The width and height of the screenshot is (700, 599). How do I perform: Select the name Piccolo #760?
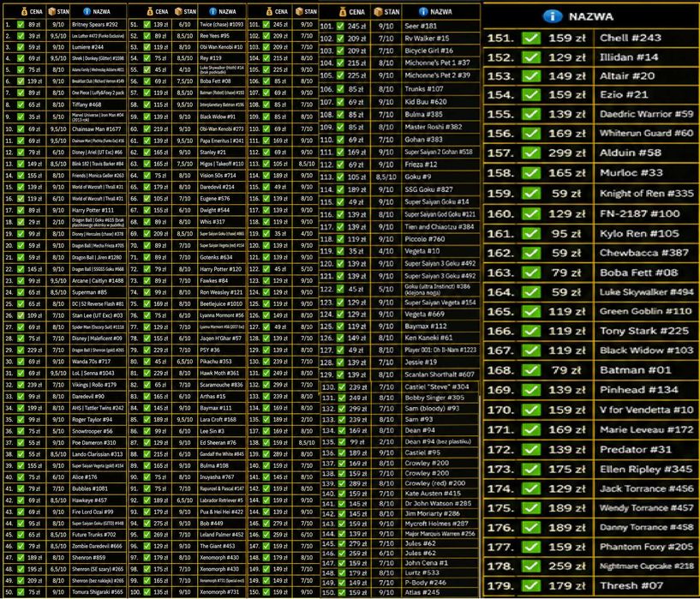point(425,239)
